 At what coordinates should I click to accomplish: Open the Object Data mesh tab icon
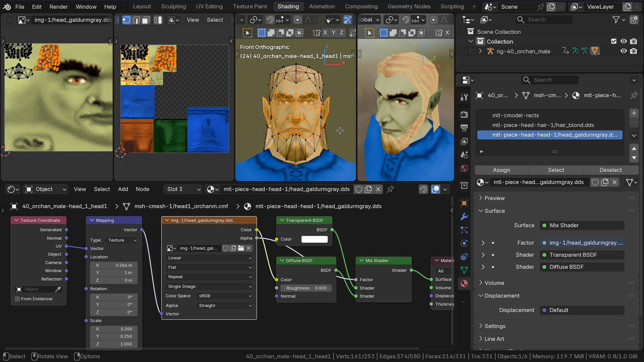coord(464,270)
